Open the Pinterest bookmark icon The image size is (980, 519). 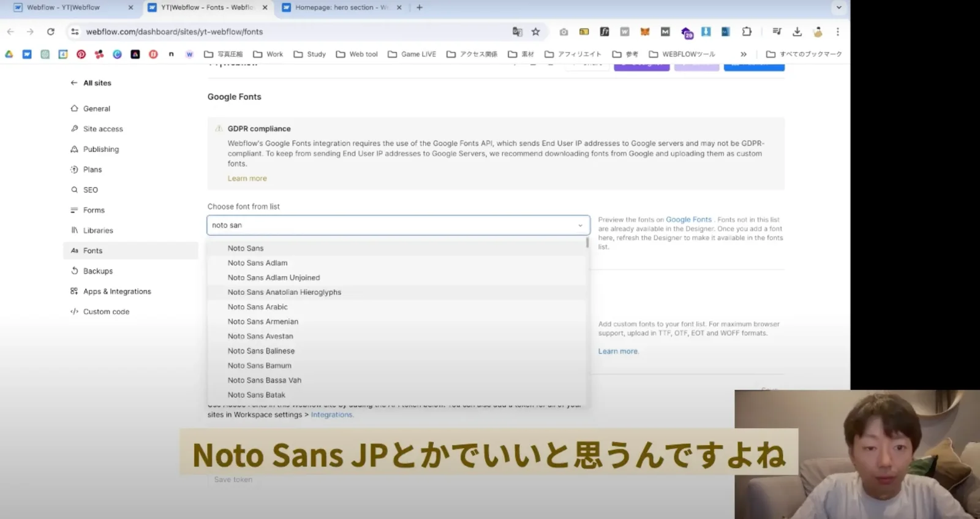click(81, 54)
